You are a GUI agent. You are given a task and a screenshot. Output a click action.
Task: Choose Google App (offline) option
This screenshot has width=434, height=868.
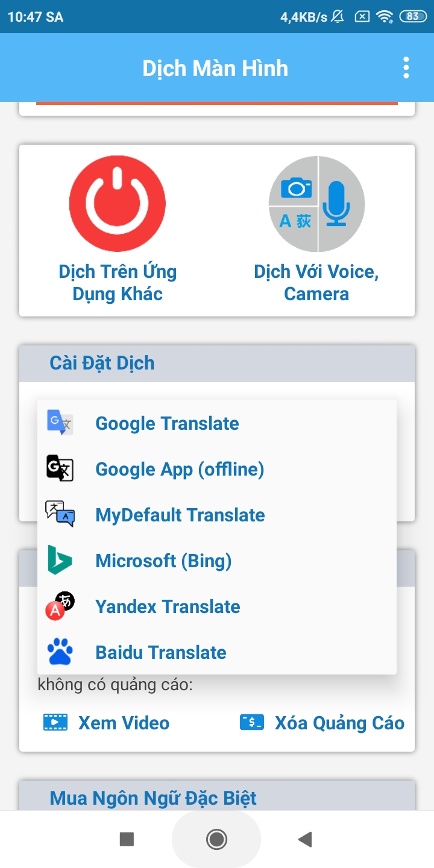[180, 469]
